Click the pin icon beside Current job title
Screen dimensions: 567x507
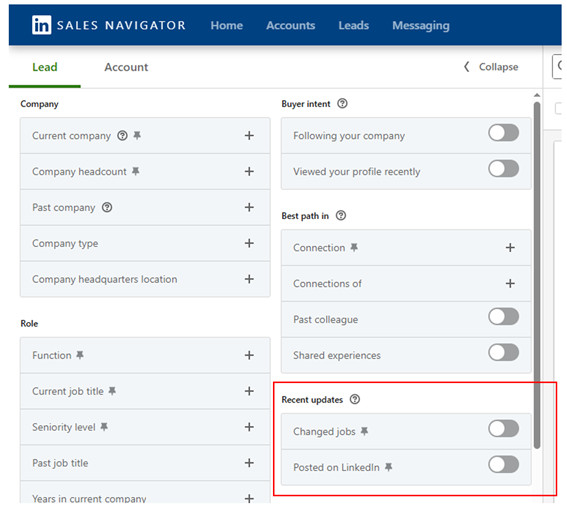click(x=112, y=391)
